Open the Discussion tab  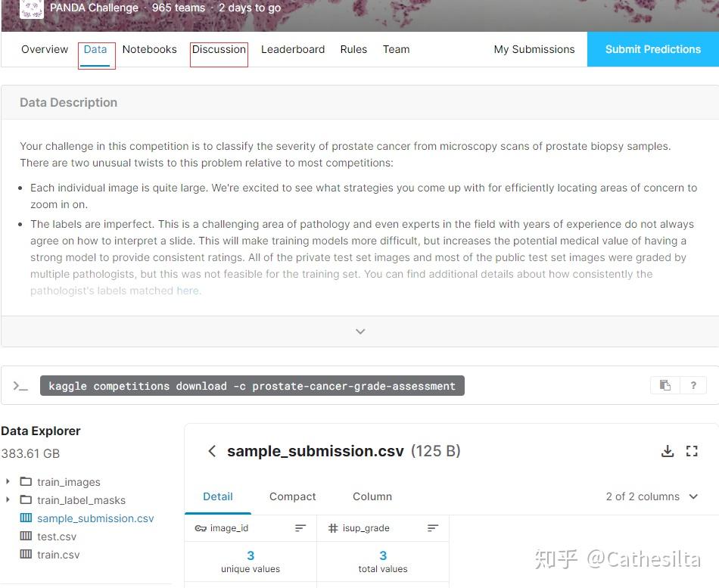click(x=219, y=49)
